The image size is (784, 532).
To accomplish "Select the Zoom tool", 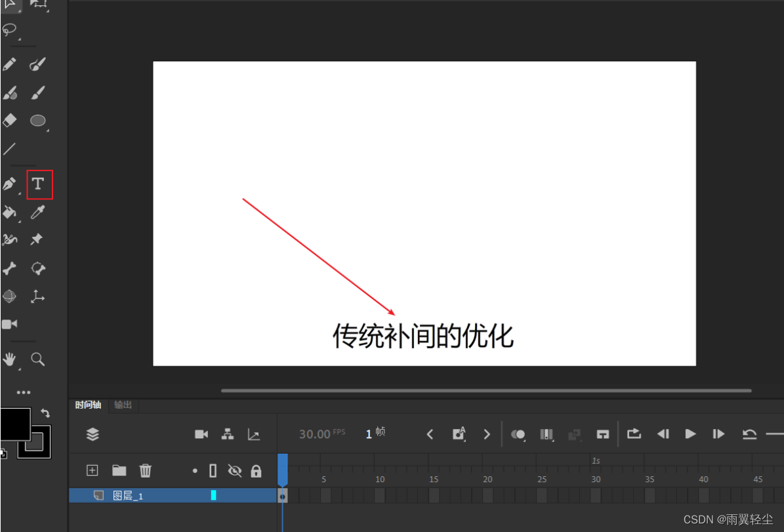I will [x=37, y=359].
